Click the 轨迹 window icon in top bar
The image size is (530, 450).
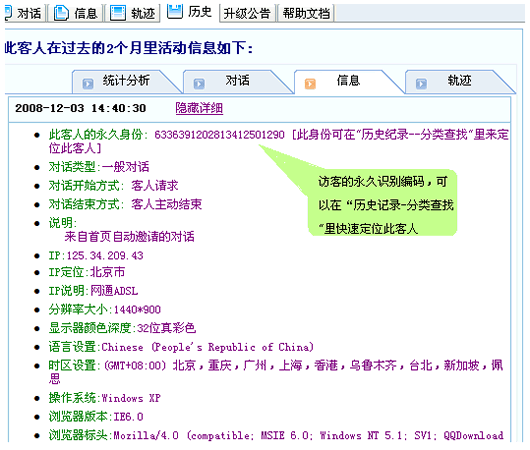click(x=118, y=13)
